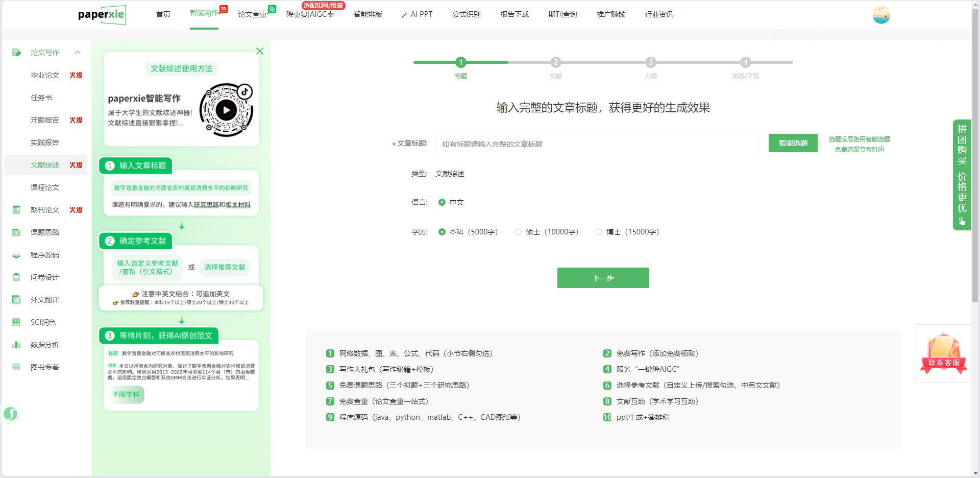Screen dimensions: 980x478
Task: Open the floating green leaf widget
Action: pos(11,414)
